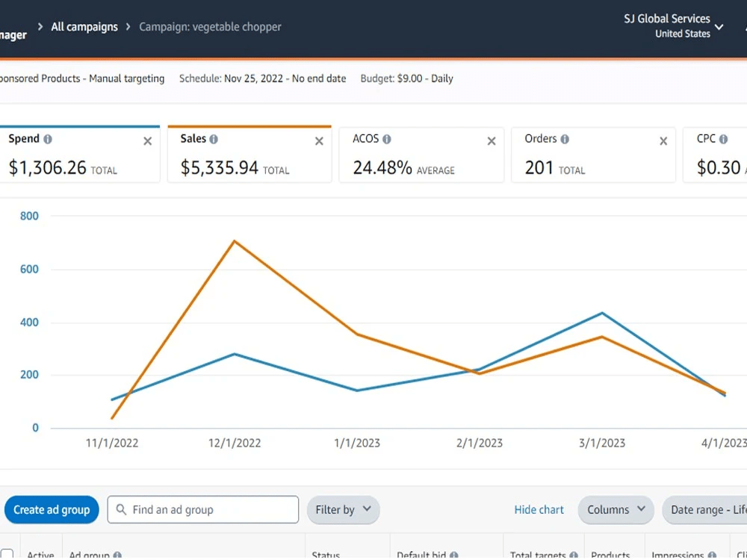Select the Sales metric card

[x=249, y=155]
